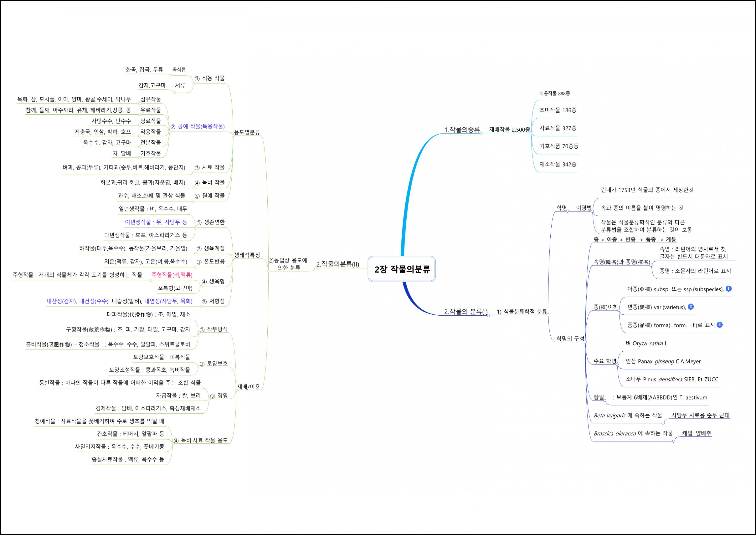
Task: Collapse the ② 공예 작물(특용작물) toggle circle
Action: (x=169, y=132)
